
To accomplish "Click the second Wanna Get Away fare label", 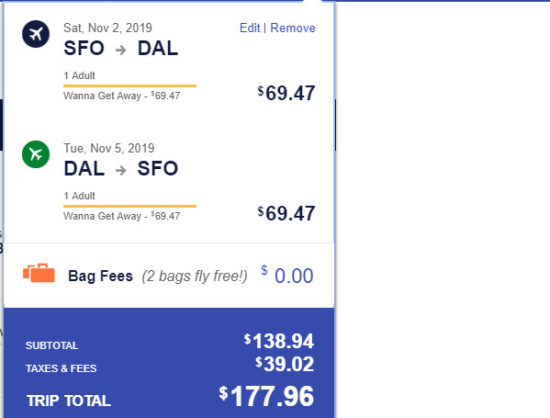I will click(x=121, y=216).
